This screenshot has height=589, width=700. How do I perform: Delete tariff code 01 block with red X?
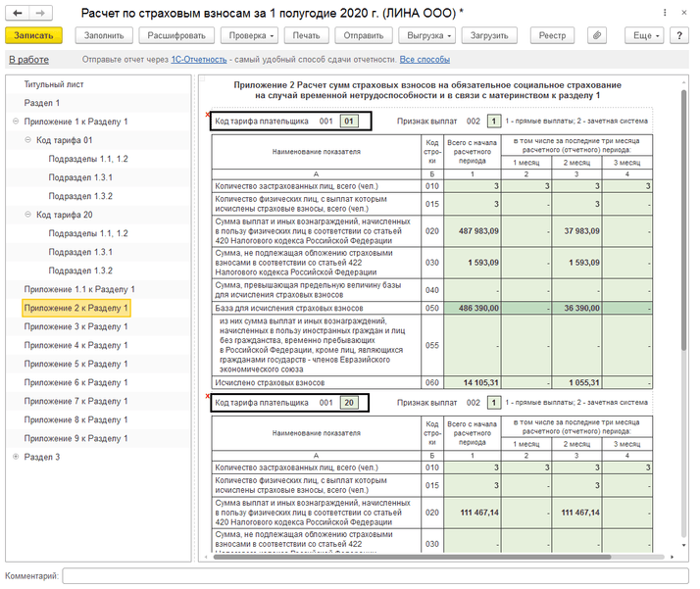[208, 116]
